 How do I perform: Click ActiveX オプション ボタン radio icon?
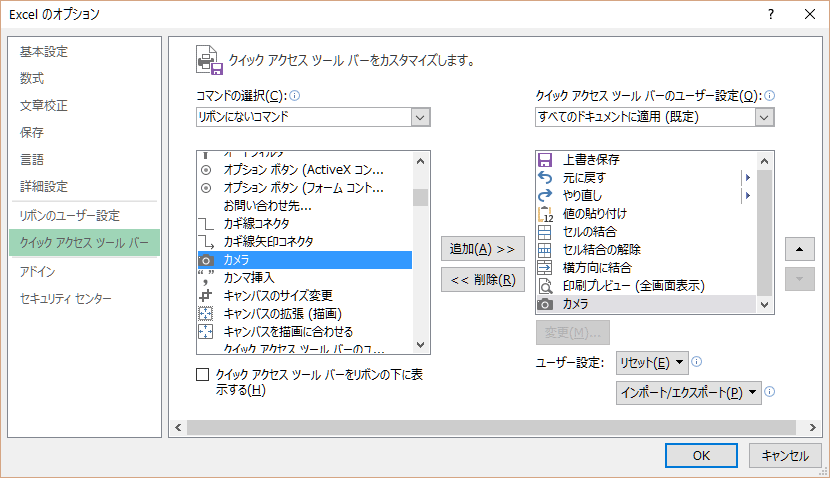(206, 170)
